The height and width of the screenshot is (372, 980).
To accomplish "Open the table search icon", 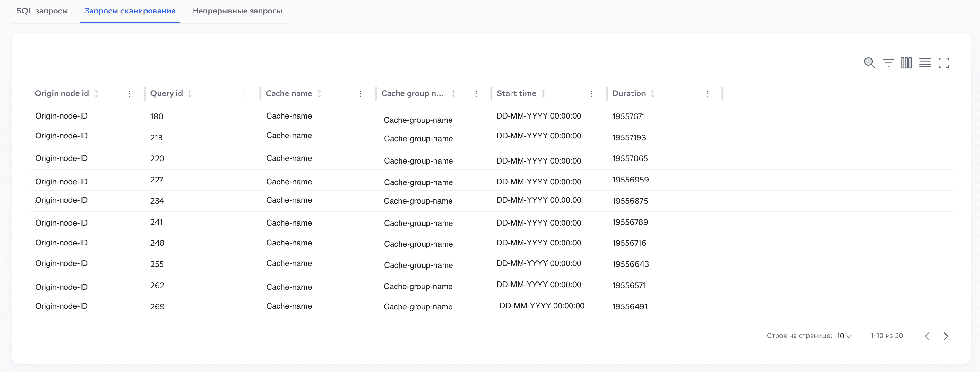I will (870, 63).
